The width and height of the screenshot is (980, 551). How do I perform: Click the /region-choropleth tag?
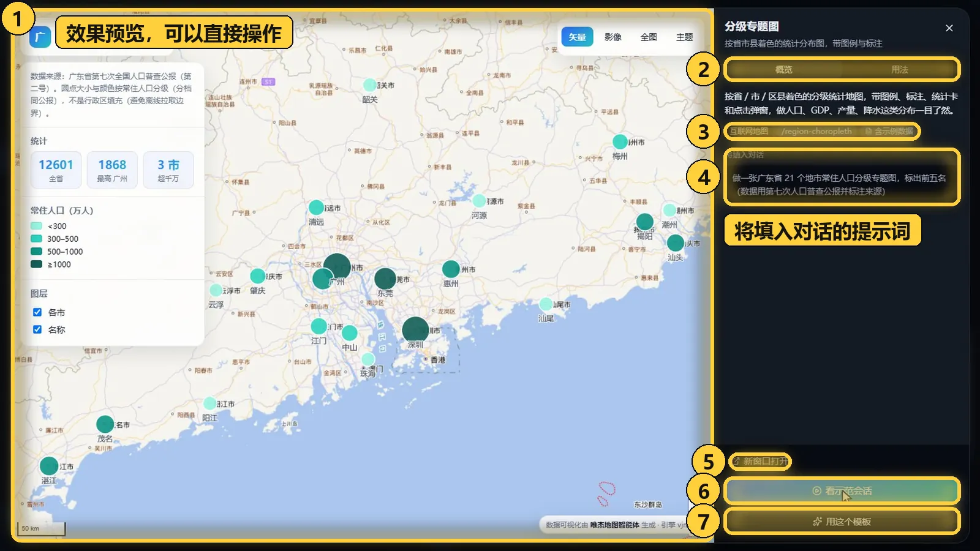pyautogui.click(x=816, y=131)
